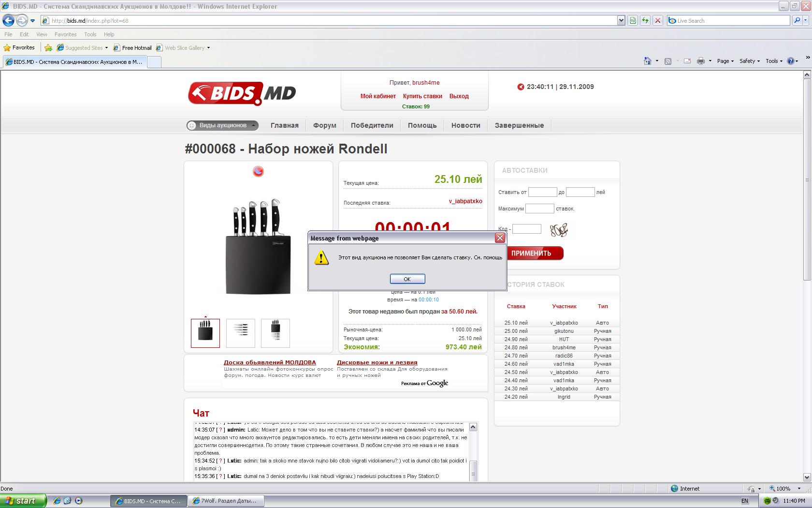This screenshot has width=812, height=508.
Task: Open the Купить ставки link
Action: [x=422, y=96]
